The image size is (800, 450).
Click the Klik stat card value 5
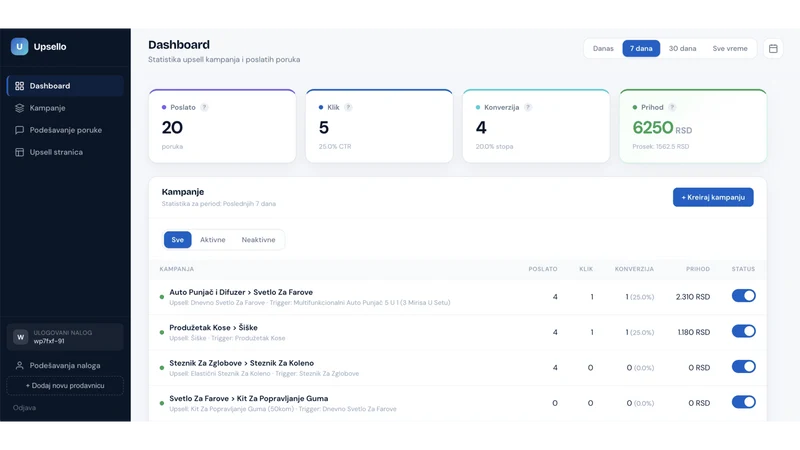click(324, 128)
